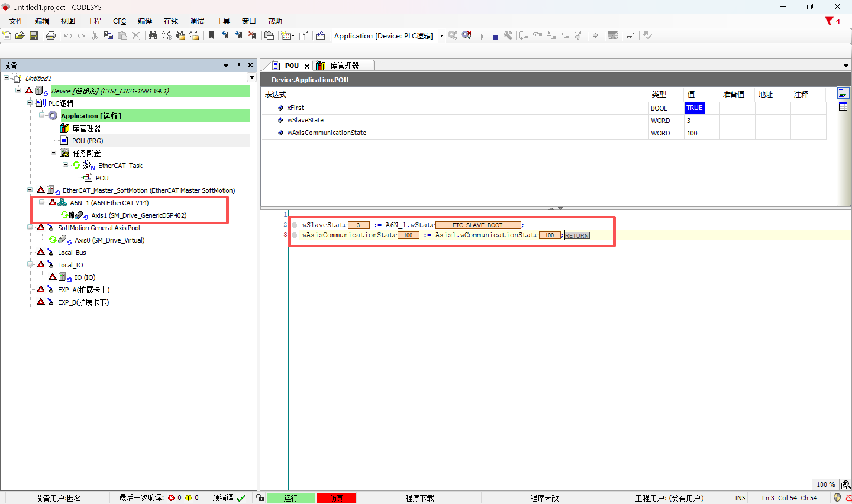Image resolution: width=852 pixels, height=504 pixels.
Task: Toggle bookmark with the bookmark icon
Action: pyautogui.click(x=211, y=36)
